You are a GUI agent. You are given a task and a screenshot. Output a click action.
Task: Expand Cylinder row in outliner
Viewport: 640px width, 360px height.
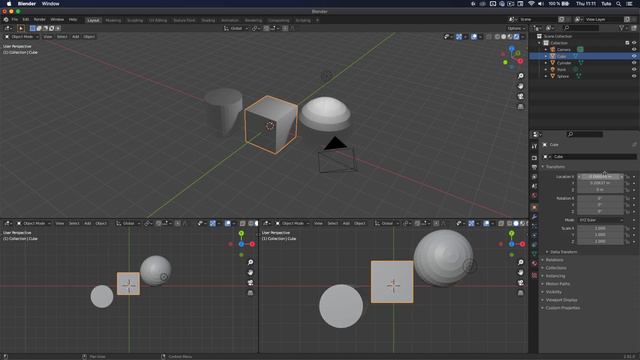546,63
